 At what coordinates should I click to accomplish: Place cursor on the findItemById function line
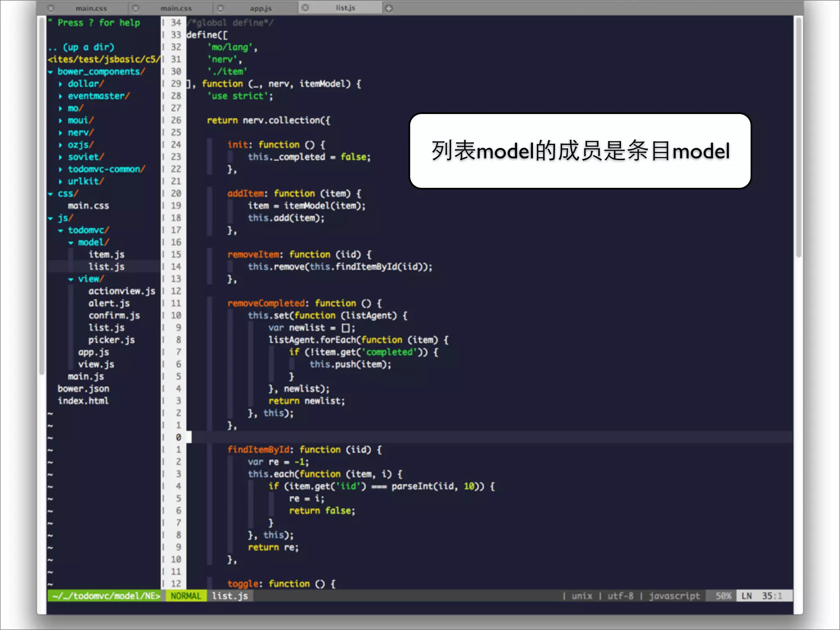click(304, 450)
